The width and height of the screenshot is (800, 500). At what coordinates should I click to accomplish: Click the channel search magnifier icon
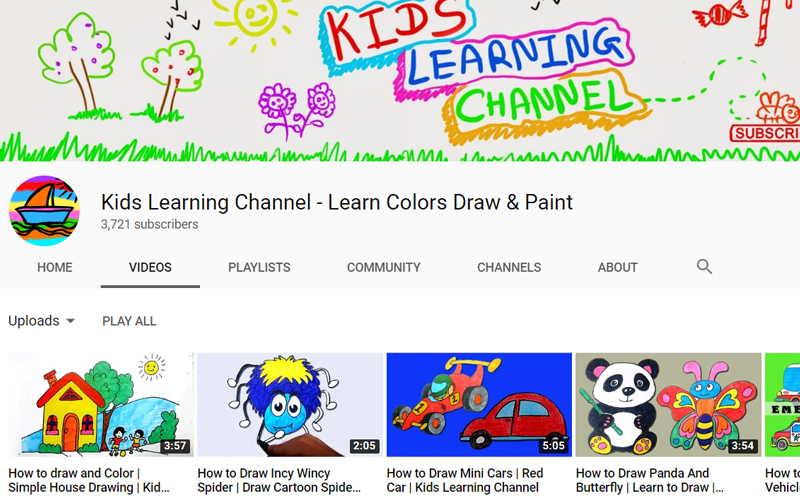pos(704,267)
